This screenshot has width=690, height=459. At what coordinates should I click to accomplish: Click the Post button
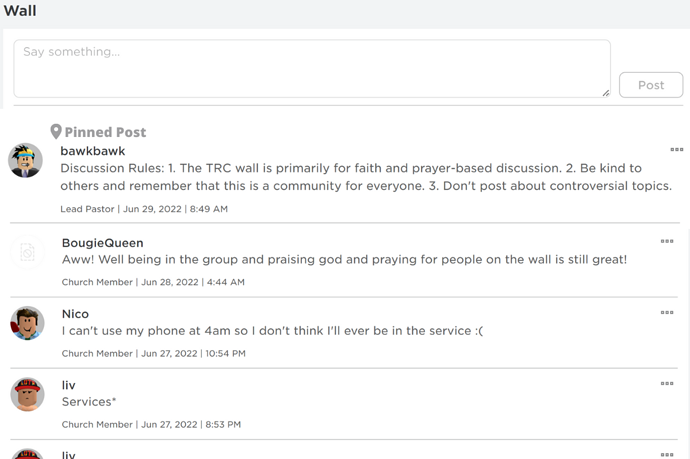(x=651, y=85)
